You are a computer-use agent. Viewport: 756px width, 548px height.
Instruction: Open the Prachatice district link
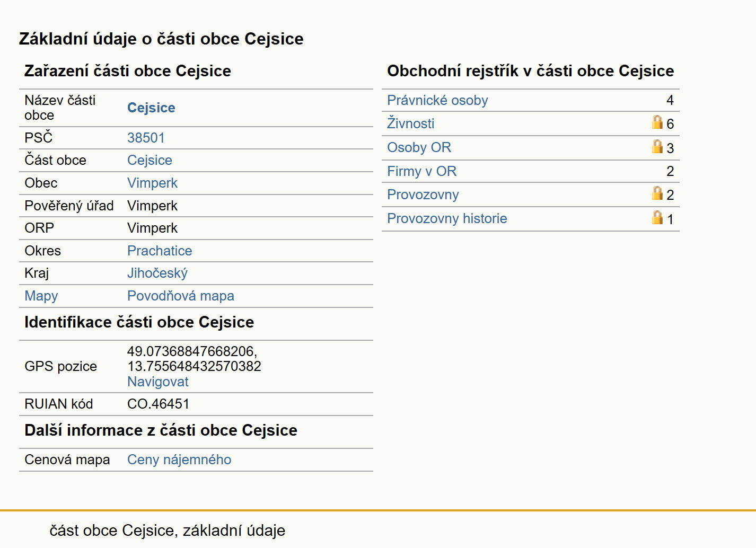pos(160,251)
